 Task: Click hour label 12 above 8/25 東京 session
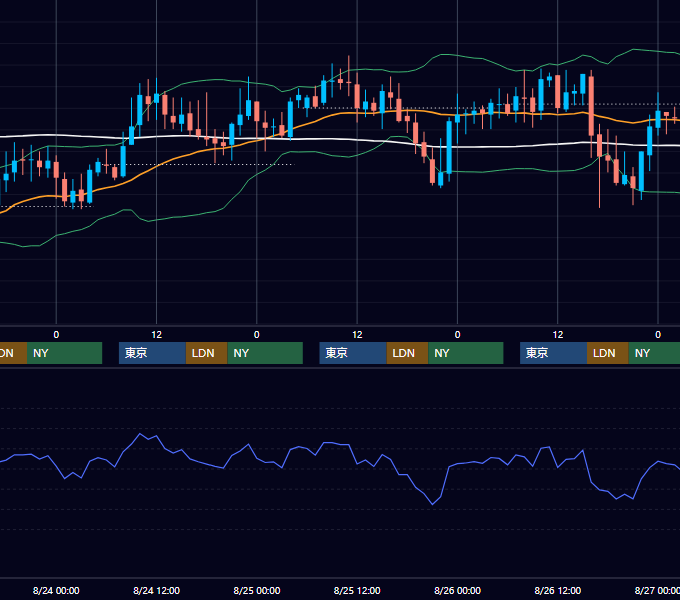pos(357,335)
